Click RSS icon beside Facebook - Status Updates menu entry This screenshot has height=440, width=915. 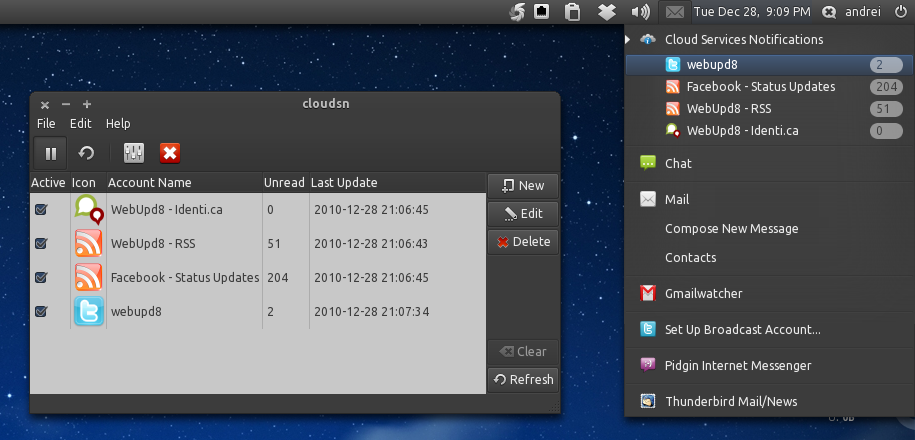tap(673, 87)
